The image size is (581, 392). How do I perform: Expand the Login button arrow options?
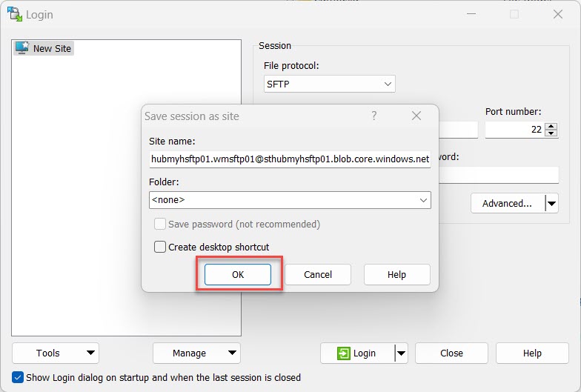coord(401,353)
